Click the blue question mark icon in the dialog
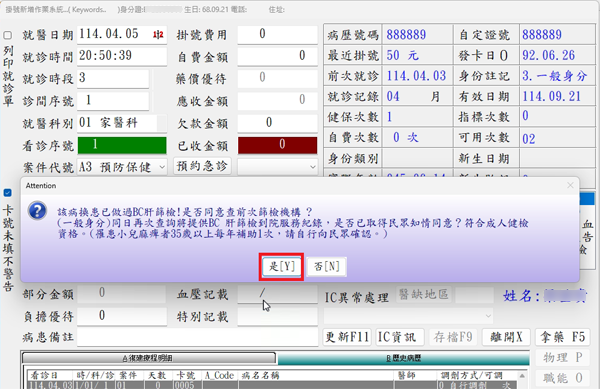 pyautogui.click(x=38, y=211)
